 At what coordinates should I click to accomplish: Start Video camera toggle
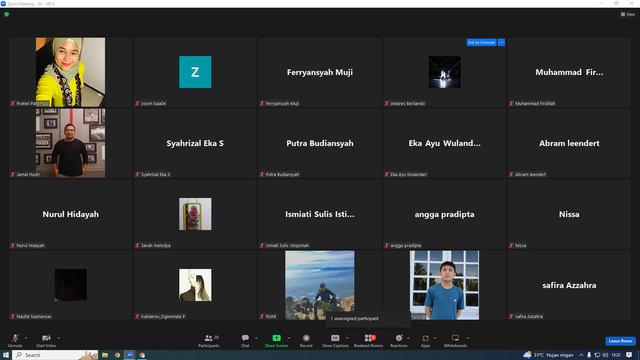[x=46, y=340]
